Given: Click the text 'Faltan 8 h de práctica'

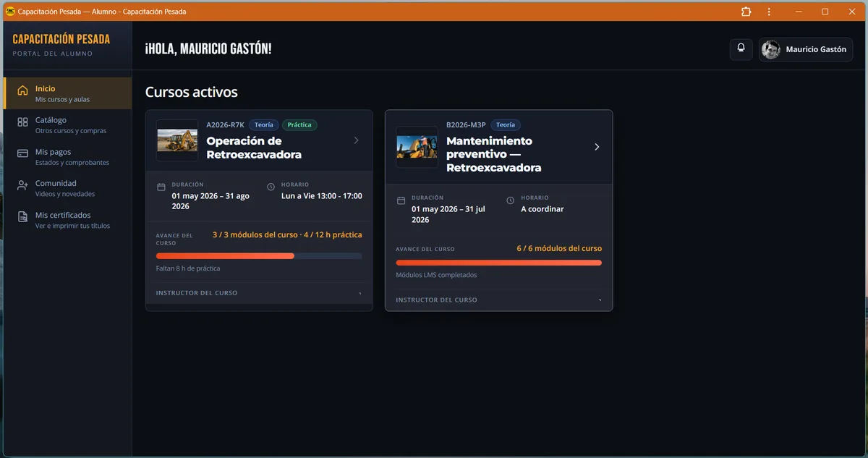Looking at the screenshot, I should coord(188,268).
